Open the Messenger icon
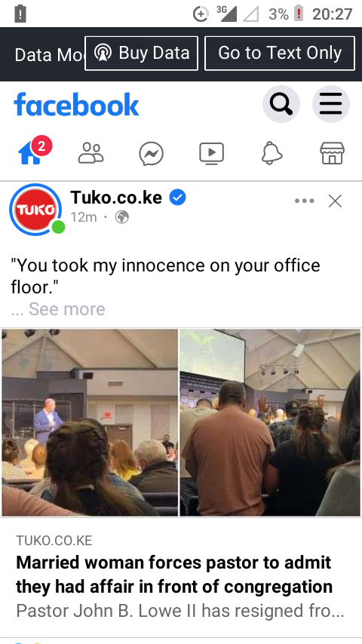The image size is (362, 644). click(151, 154)
